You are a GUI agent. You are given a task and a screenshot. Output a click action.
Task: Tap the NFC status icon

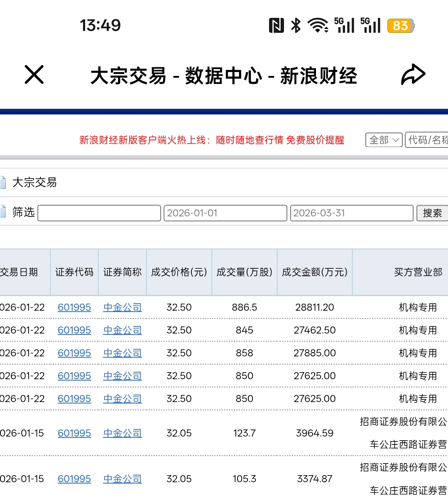click(276, 26)
